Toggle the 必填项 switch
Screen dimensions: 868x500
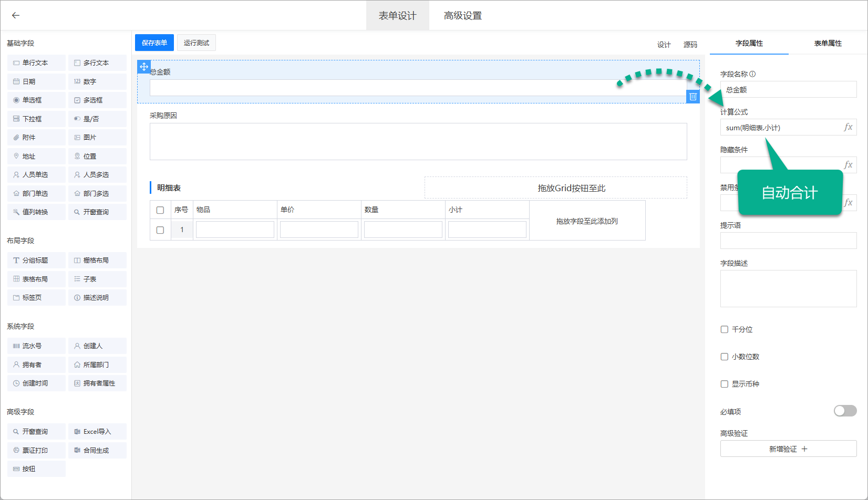pyautogui.click(x=845, y=411)
